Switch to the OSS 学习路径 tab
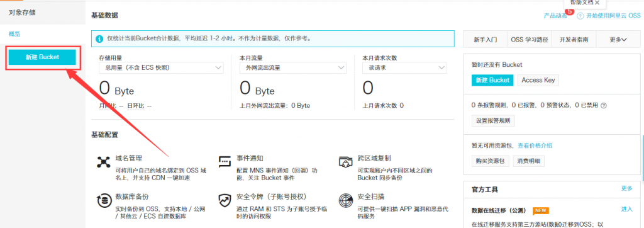 pos(530,40)
